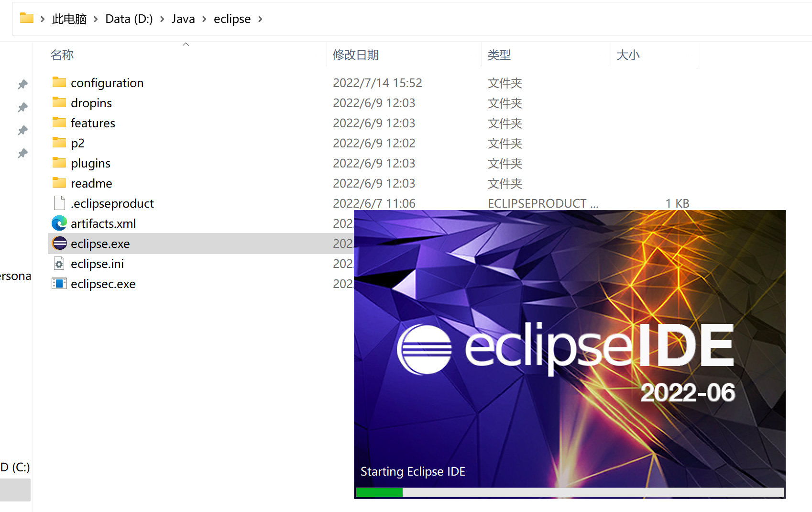Click the Starting Eclipse IDE status text
The width and height of the screenshot is (812, 512).
click(413, 471)
